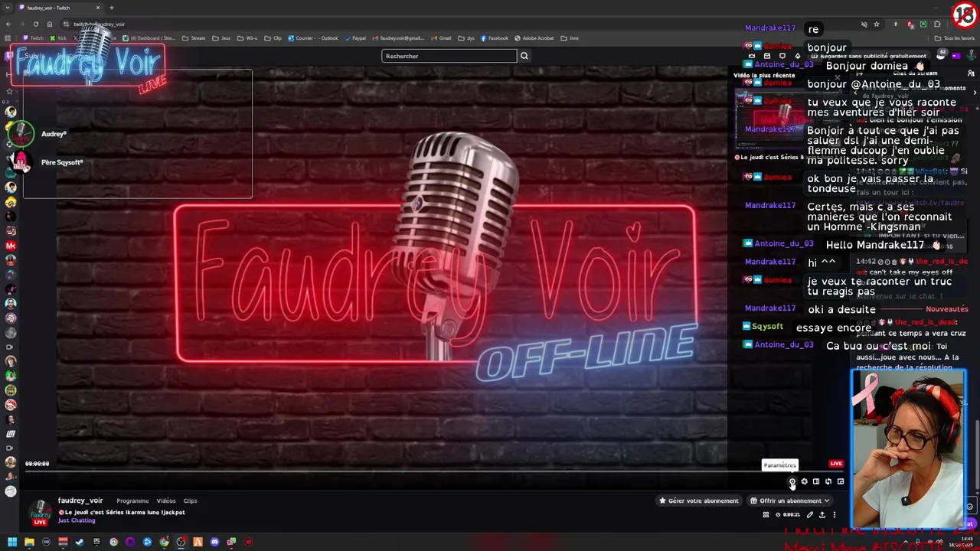Open the Twitch bookmark

click(34, 38)
